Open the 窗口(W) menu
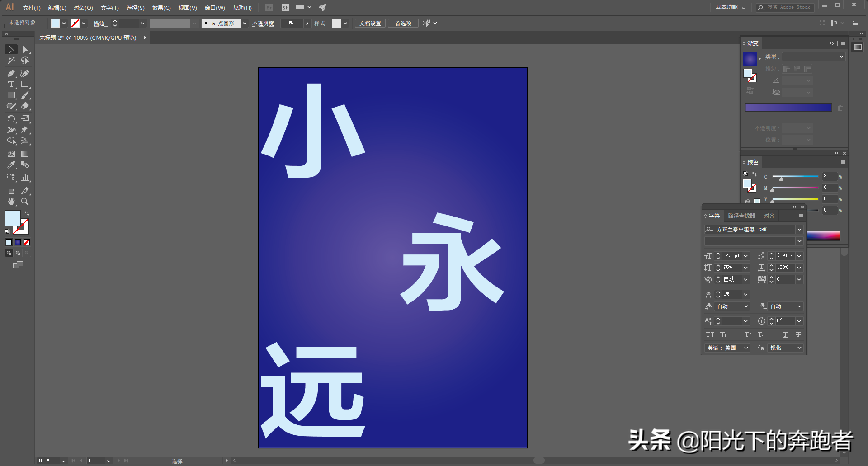 click(x=215, y=8)
